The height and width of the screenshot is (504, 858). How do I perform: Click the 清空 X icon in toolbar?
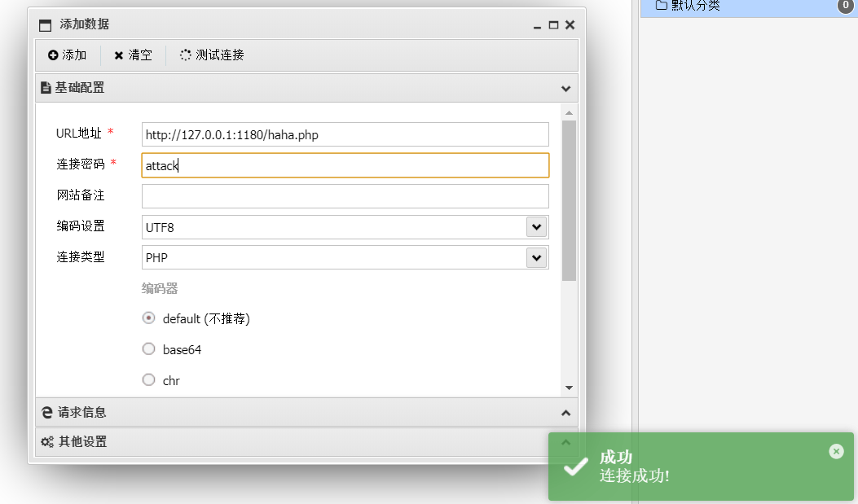[119, 55]
